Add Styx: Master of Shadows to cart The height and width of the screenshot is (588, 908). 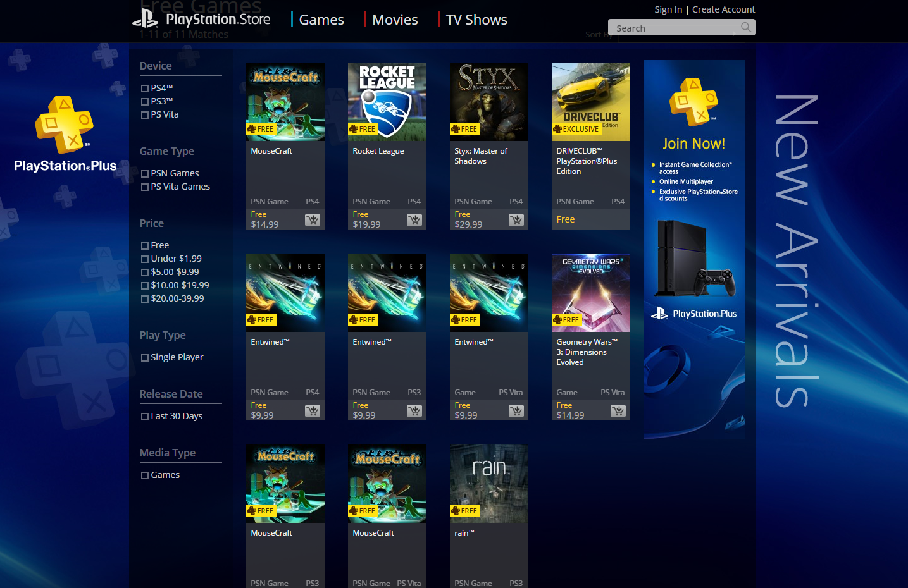[516, 220]
